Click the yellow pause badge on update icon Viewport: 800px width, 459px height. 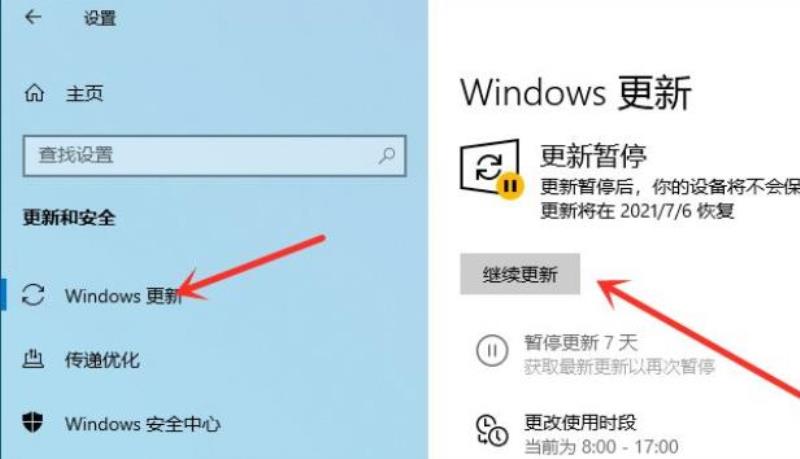coord(510,186)
